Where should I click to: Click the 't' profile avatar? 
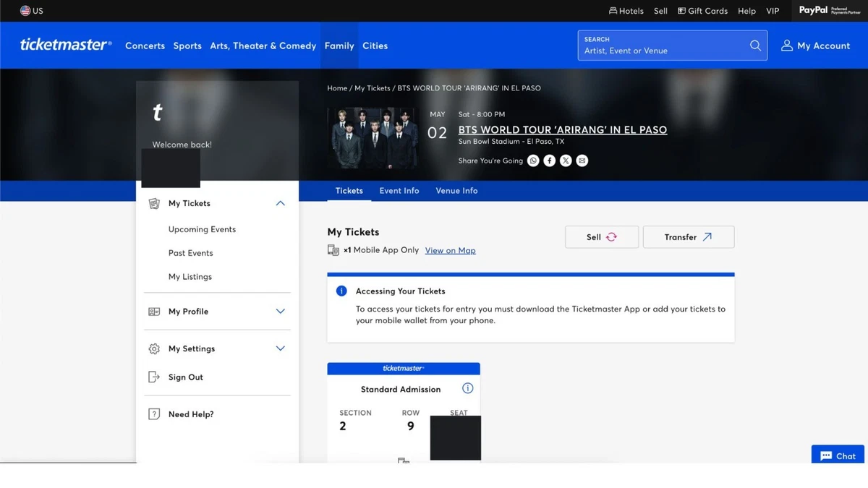tap(157, 112)
